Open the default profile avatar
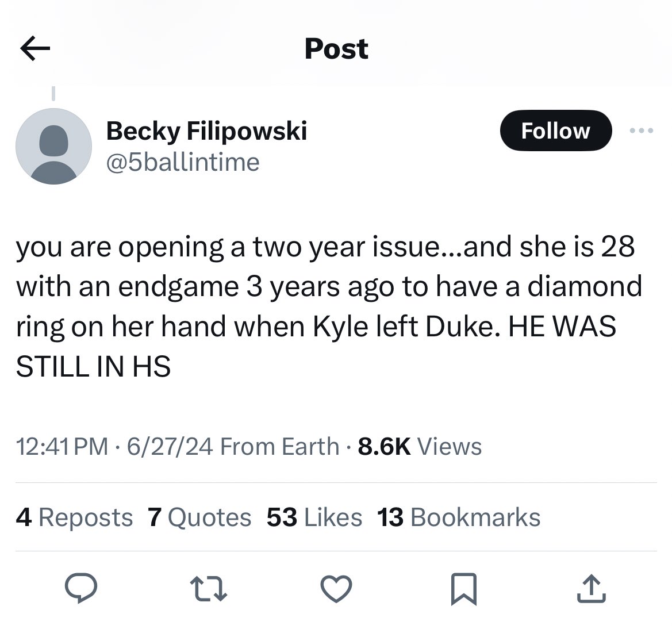672x633 pixels. pos(53,146)
